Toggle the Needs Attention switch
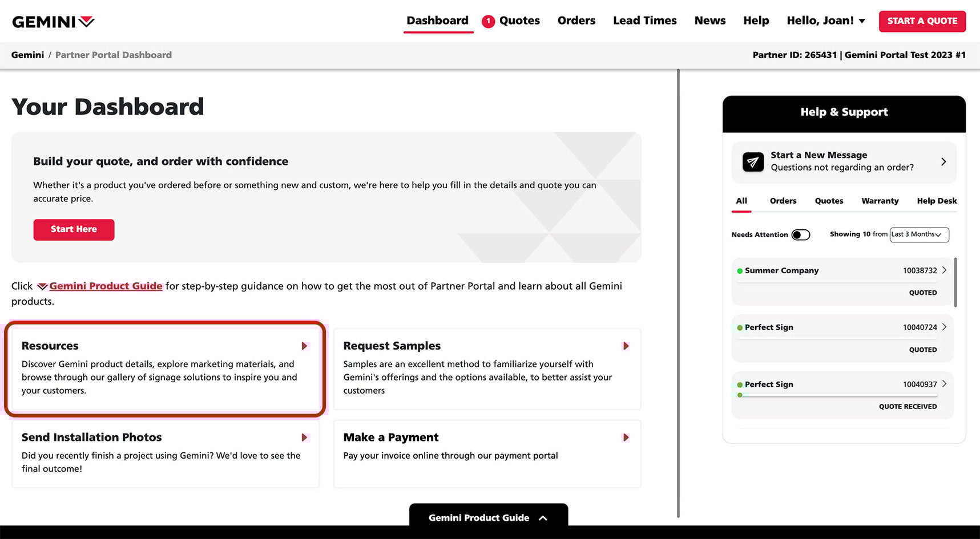Viewport: 980px width, 539px height. [x=801, y=234]
